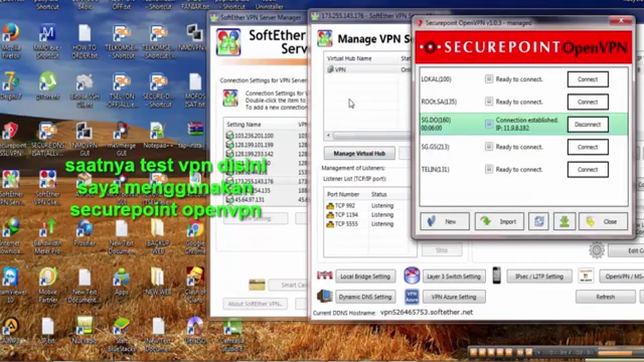644x362 pixels.
Task: Click the Local Bridge icon
Action: (325, 276)
